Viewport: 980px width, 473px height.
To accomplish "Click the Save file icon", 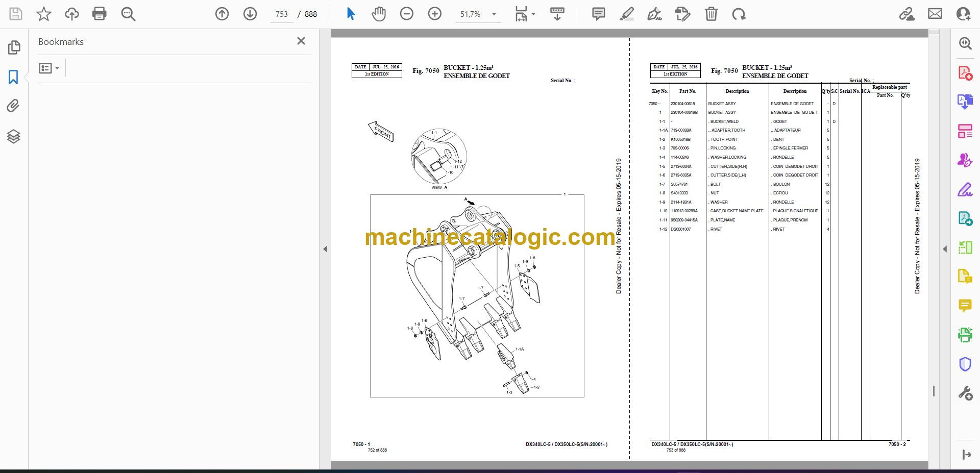I will [16, 14].
